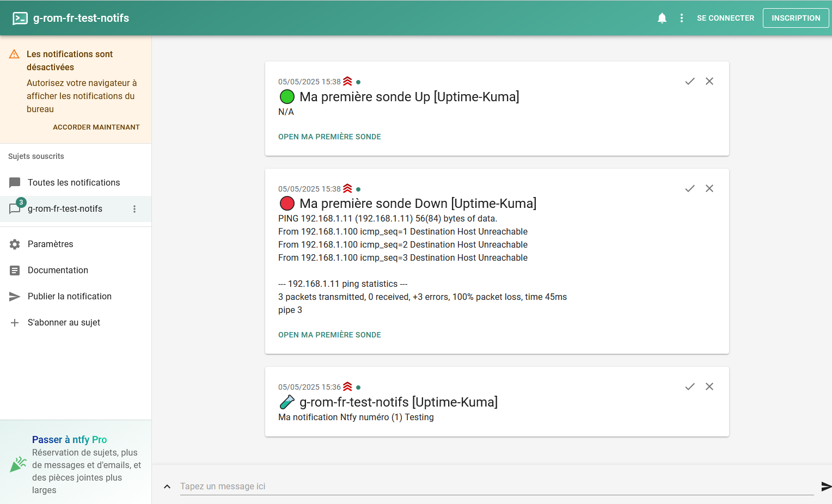Viewport: 832px width, 504px height.
Task: Delete the 'sonde Down' notification
Action: coord(709,188)
